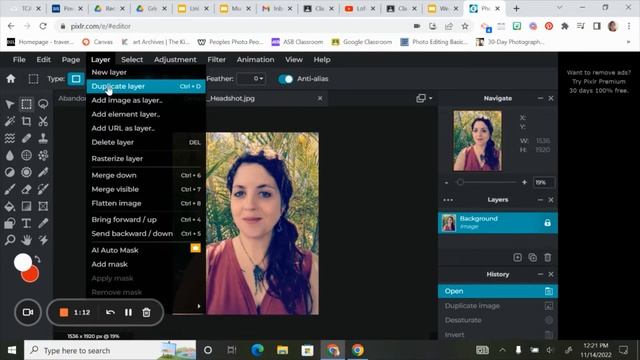The width and height of the screenshot is (640, 360).
Task: Collapse the Layers panel
Action: pyautogui.click(x=540, y=200)
